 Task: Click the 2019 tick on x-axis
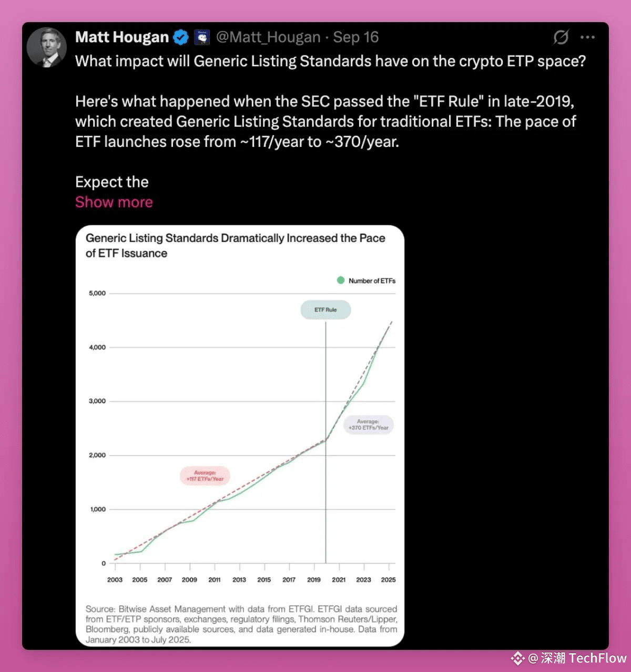pos(314,579)
